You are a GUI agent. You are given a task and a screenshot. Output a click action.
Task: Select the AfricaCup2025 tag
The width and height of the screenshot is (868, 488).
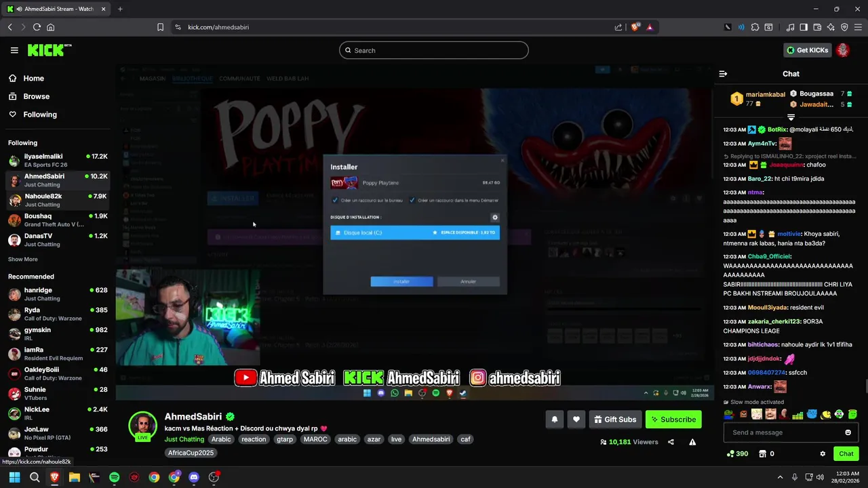[x=191, y=453]
